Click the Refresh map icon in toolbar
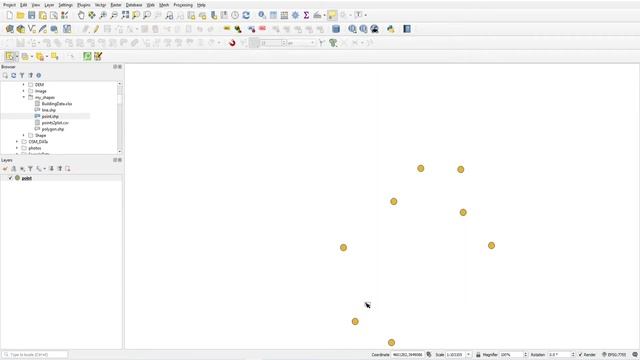This screenshot has height=360, width=640. point(246,16)
